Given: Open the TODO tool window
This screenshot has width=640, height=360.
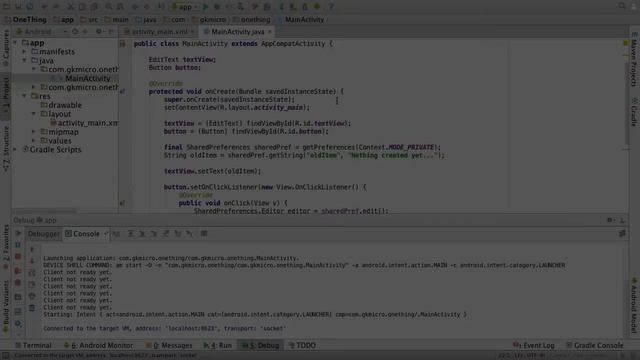Looking at the screenshot, I should (302, 345).
